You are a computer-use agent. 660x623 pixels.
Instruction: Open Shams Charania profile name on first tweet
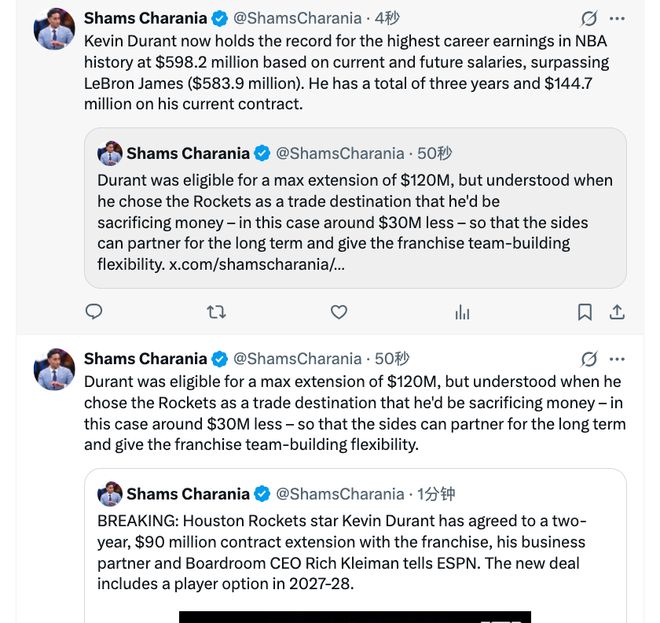click(145, 18)
